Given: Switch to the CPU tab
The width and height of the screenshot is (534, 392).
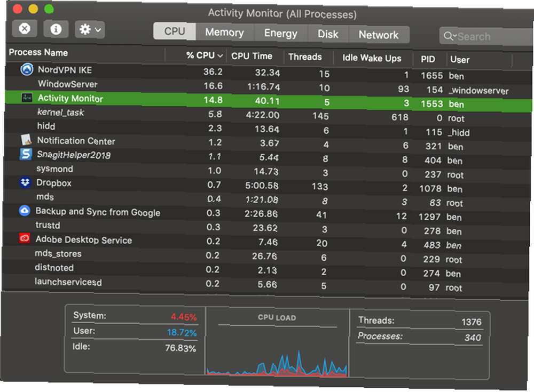Looking at the screenshot, I should pos(175,31).
